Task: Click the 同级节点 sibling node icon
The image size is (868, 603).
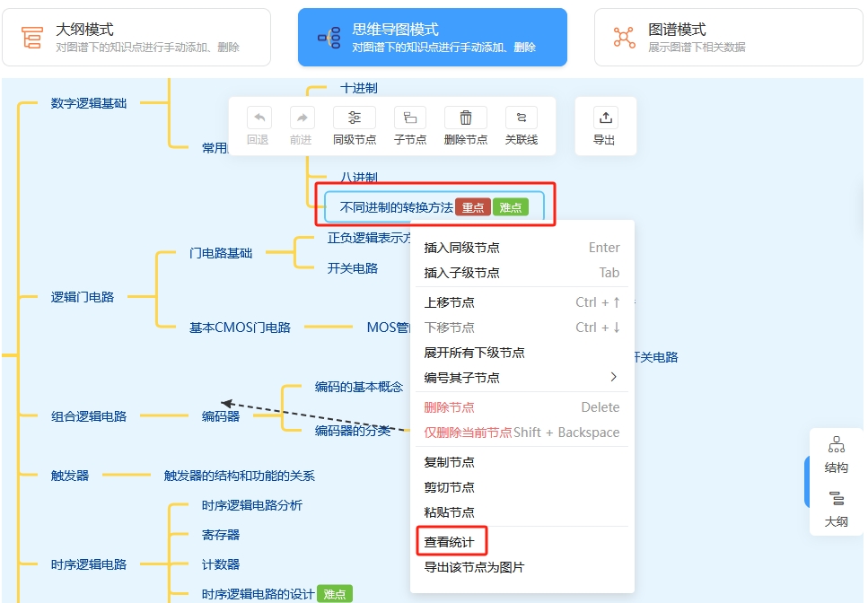Action: (354, 118)
